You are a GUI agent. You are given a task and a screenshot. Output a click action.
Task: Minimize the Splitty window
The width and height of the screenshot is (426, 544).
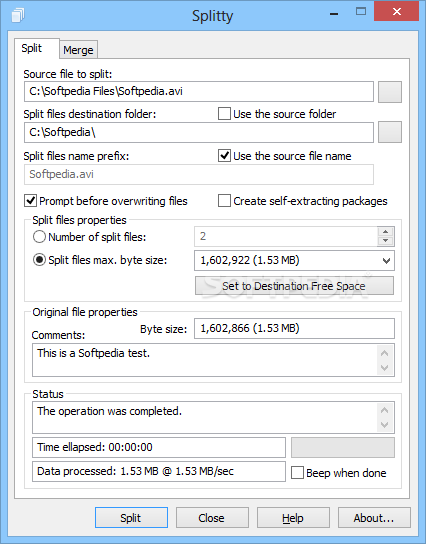pos(334,13)
